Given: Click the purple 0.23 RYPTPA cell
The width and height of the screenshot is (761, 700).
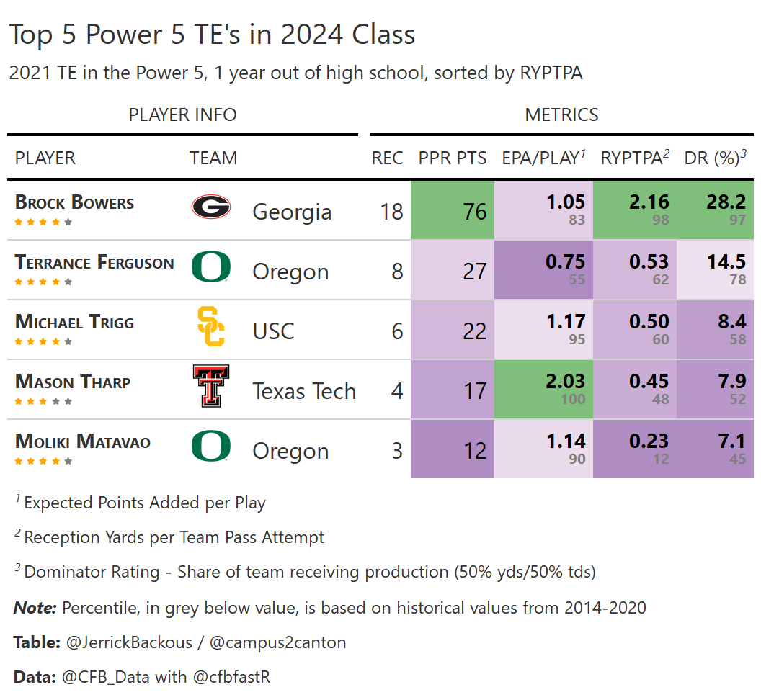Looking at the screenshot, I should (x=635, y=449).
